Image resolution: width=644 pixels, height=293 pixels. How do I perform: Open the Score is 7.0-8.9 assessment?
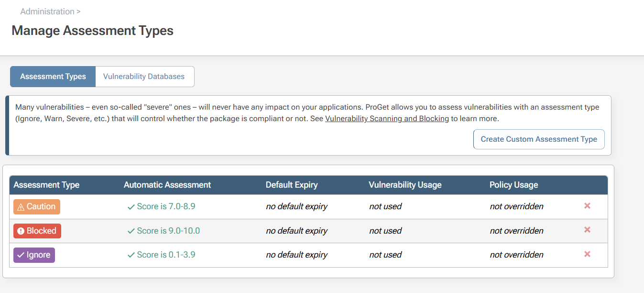166,206
